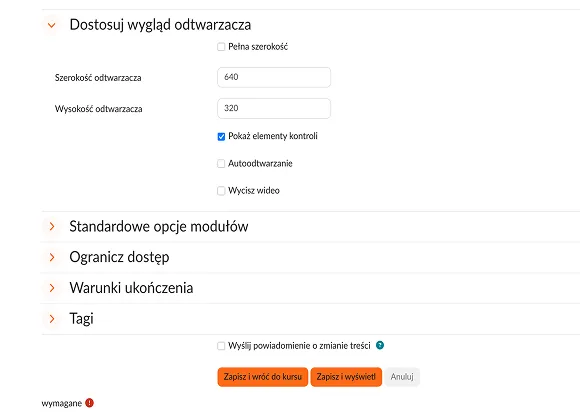Open the Tagi section heading
Image resolution: width=580 pixels, height=420 pixels.
(x=81, y=319)
